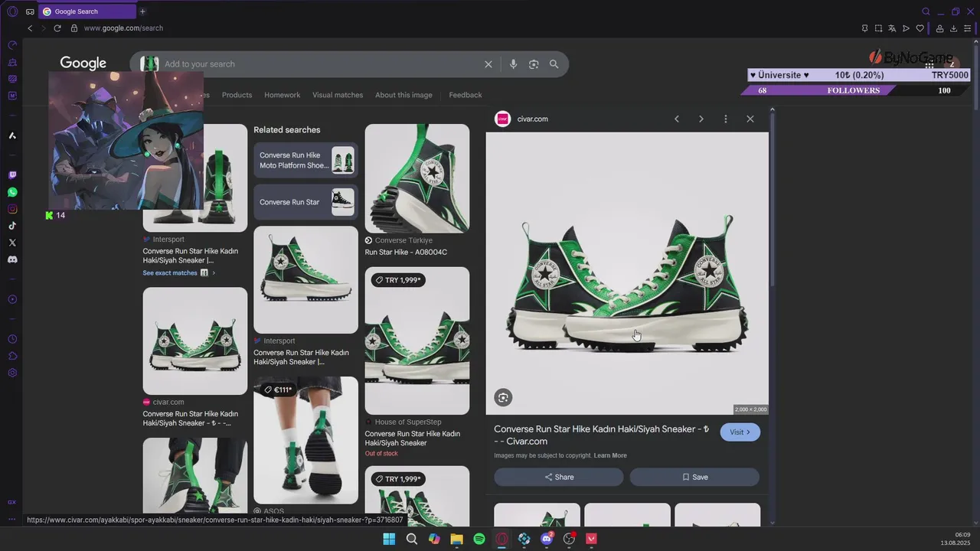Click the Share button
This screenshot has height=551, width=980.
[x=559, y=477]
